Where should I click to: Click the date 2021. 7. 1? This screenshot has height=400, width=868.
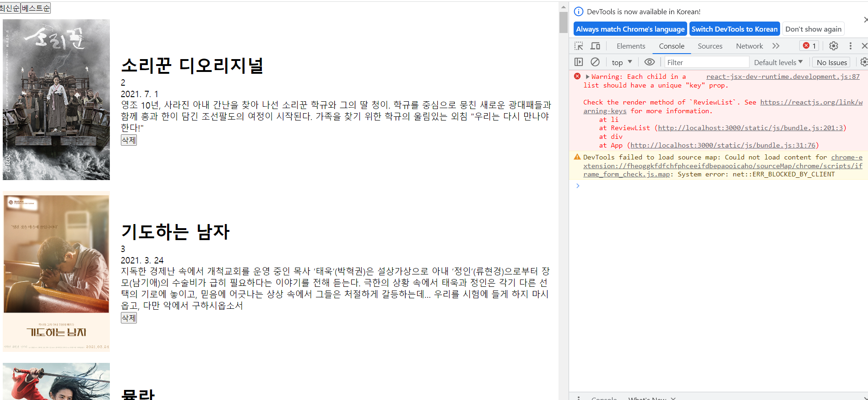pyautogui.click(x=140, y=94)
